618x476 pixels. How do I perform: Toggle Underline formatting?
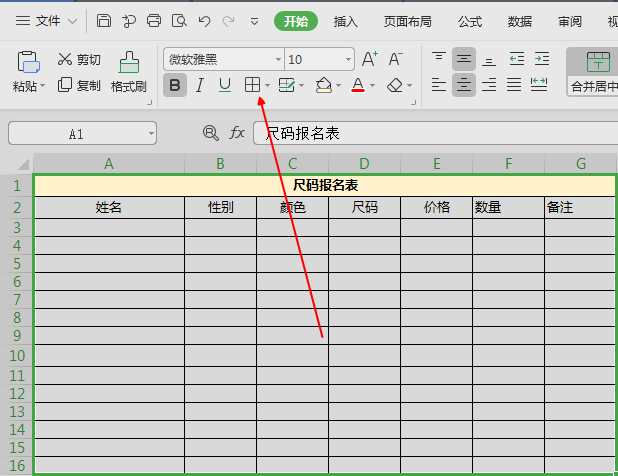(225, 85)
